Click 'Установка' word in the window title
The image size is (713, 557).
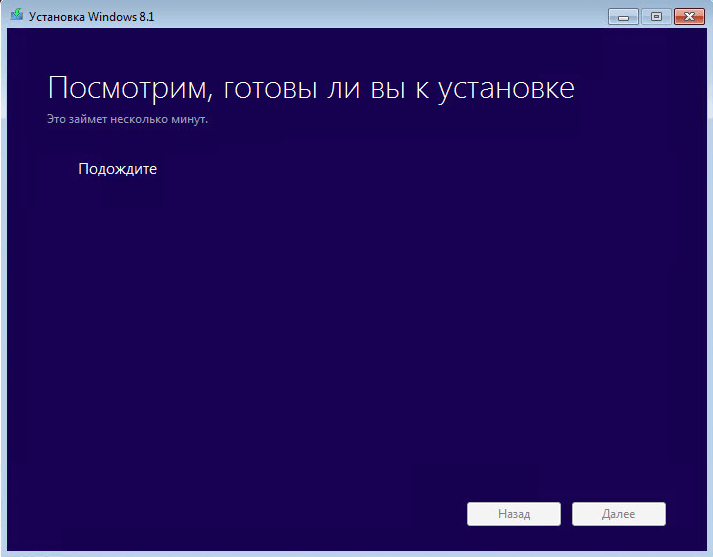57,17
